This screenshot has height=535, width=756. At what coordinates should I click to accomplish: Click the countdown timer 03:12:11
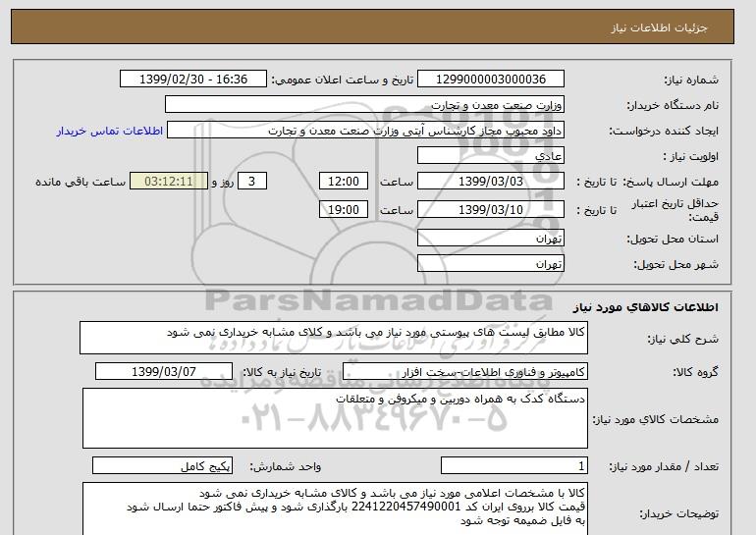169,182
